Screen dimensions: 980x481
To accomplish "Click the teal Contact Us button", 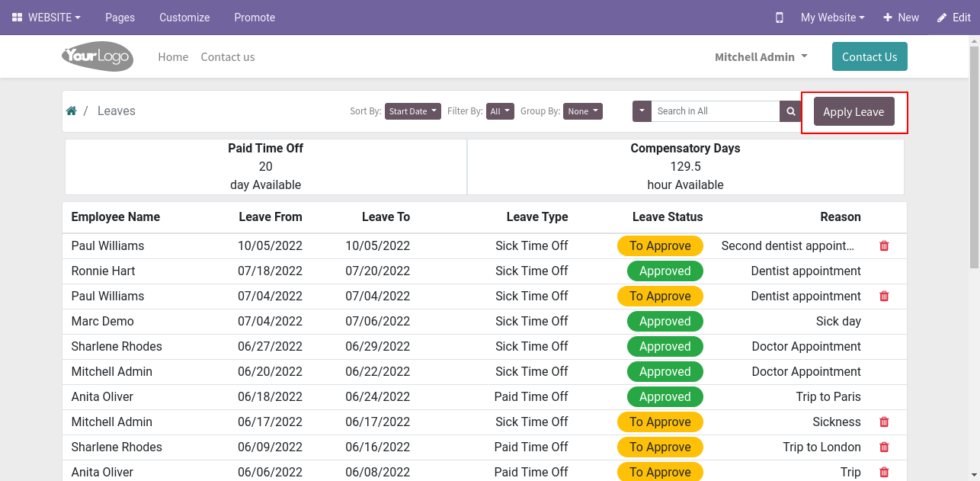I will click(870, 56).
